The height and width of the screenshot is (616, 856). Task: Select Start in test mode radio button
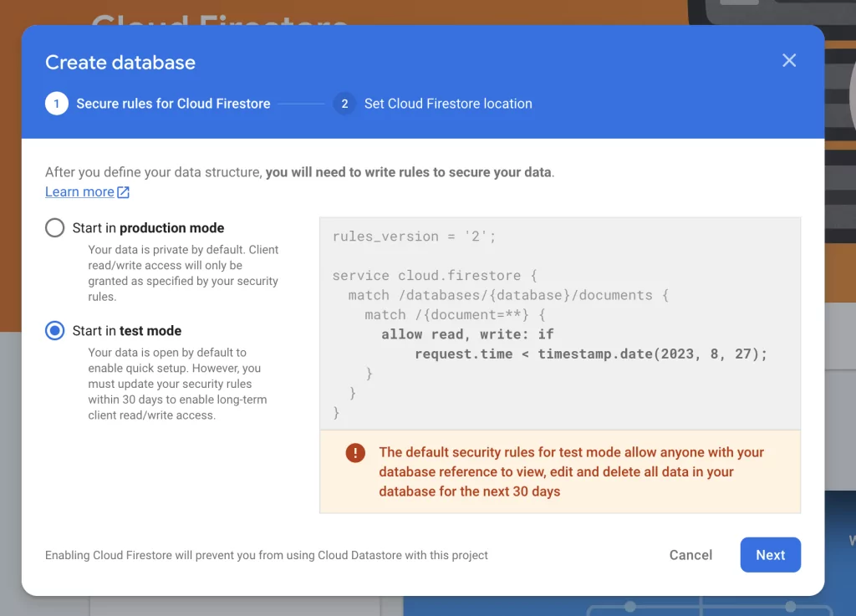54,330
